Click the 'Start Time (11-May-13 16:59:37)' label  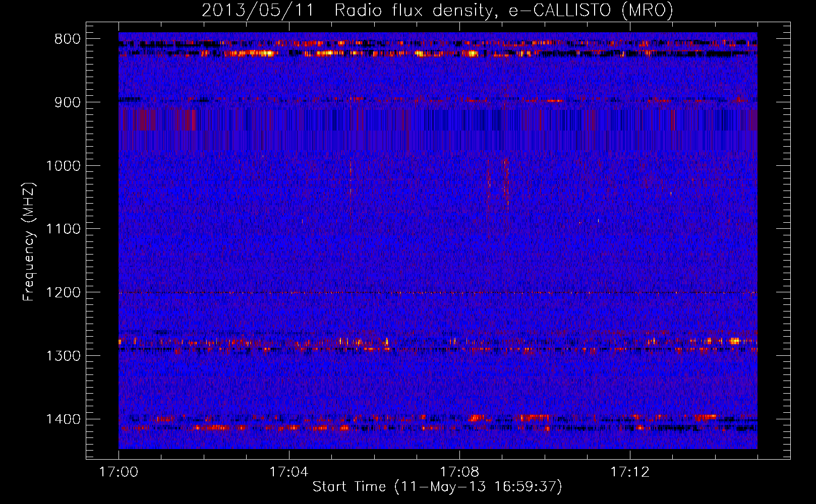coord(437,487)
